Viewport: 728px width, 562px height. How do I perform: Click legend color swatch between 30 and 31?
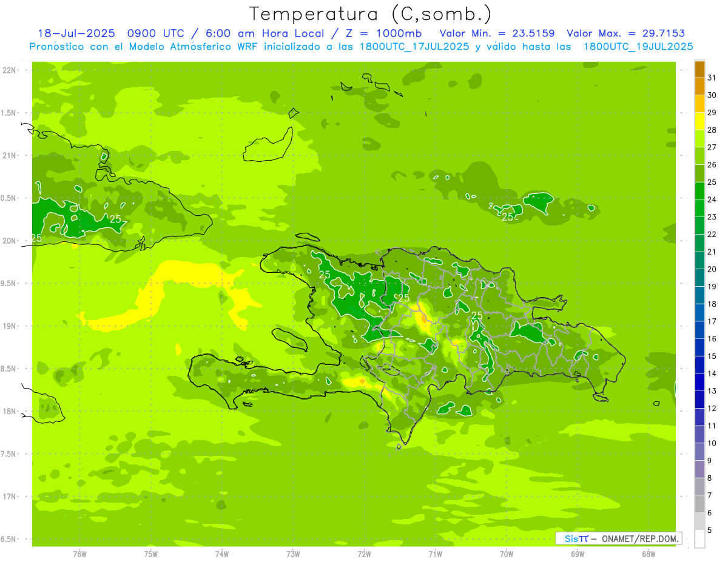[x=699, y=86]
